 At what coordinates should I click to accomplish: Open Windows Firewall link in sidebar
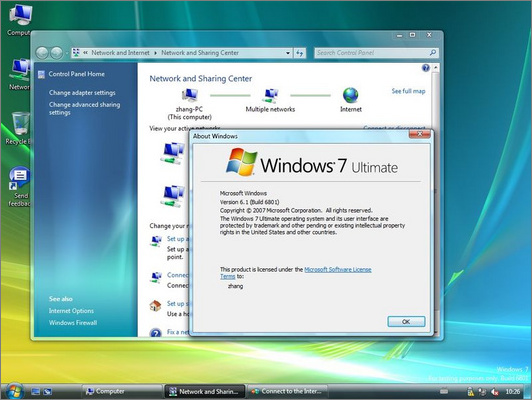pyautogui.click(x=73, y=323)
